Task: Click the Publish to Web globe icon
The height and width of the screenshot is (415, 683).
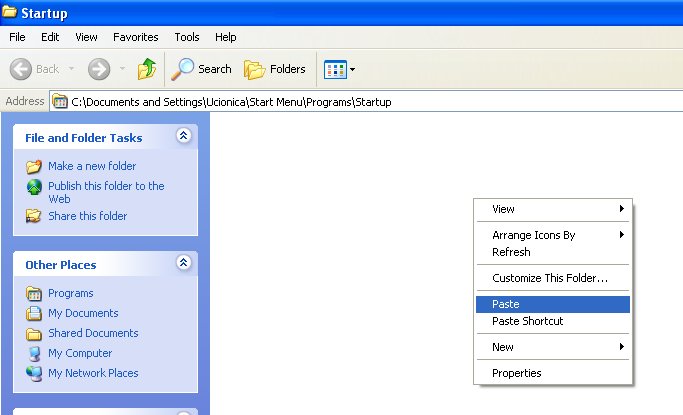Action: [x=34, y=187]
